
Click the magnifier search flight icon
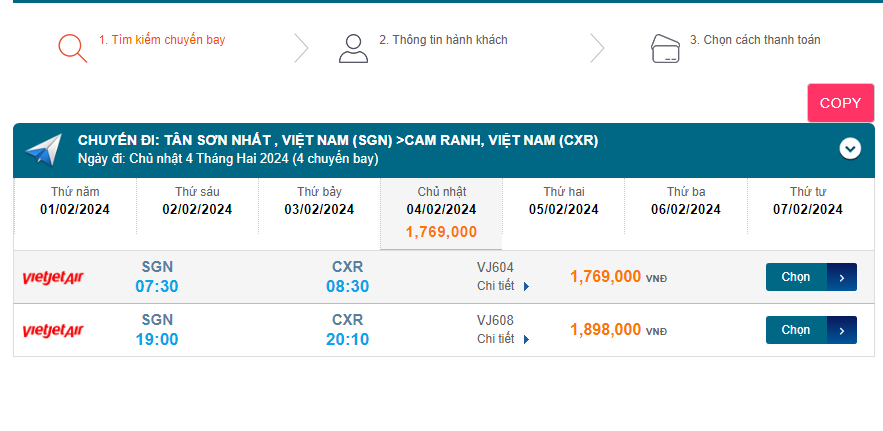(x=72, y=48)
